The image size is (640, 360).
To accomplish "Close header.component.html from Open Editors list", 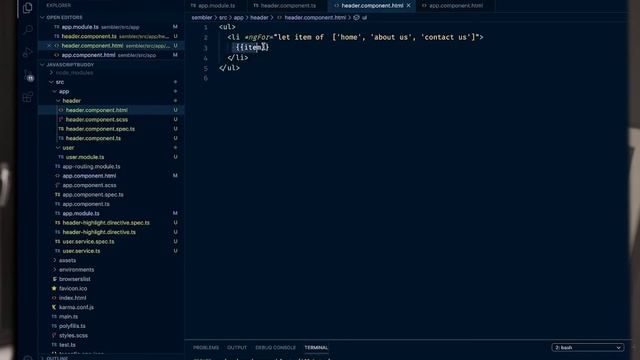I will pos(49,46).
